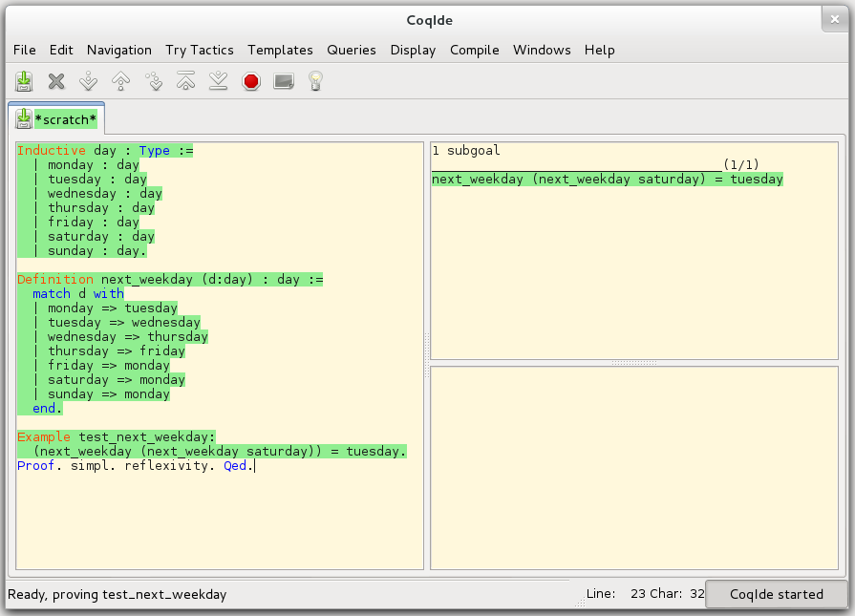Open the Navigation menu
Image resolution: width=855 pixels, height=616 pixels.
(119, 51)
